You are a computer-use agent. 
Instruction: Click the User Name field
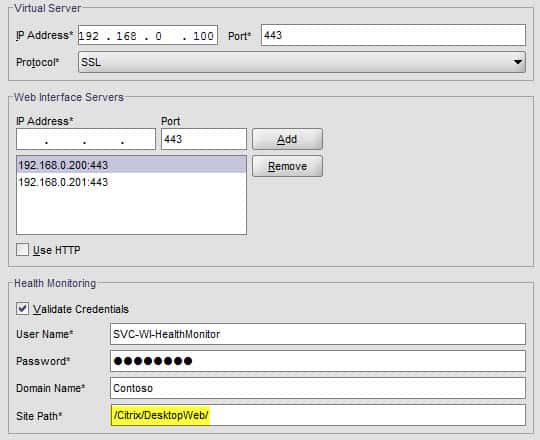(318, 334)
